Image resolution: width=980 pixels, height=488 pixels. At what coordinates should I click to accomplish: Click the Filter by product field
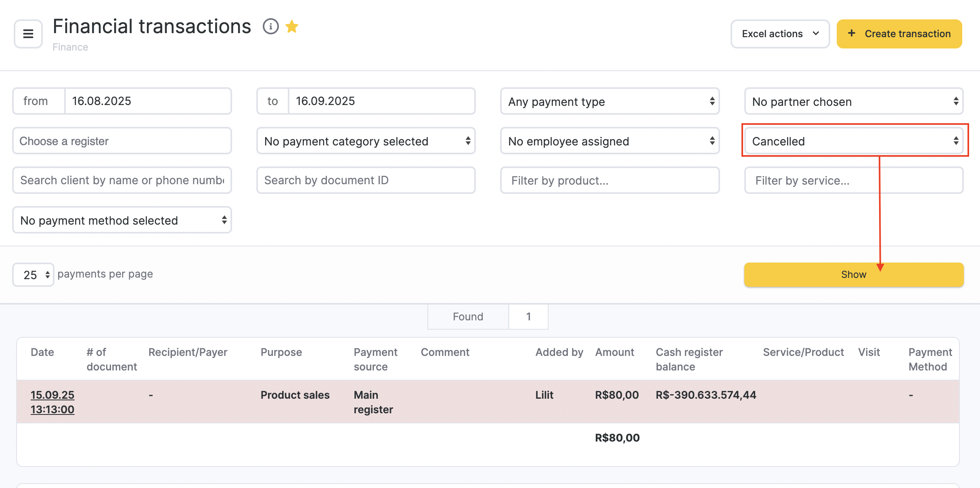(609, 180)
